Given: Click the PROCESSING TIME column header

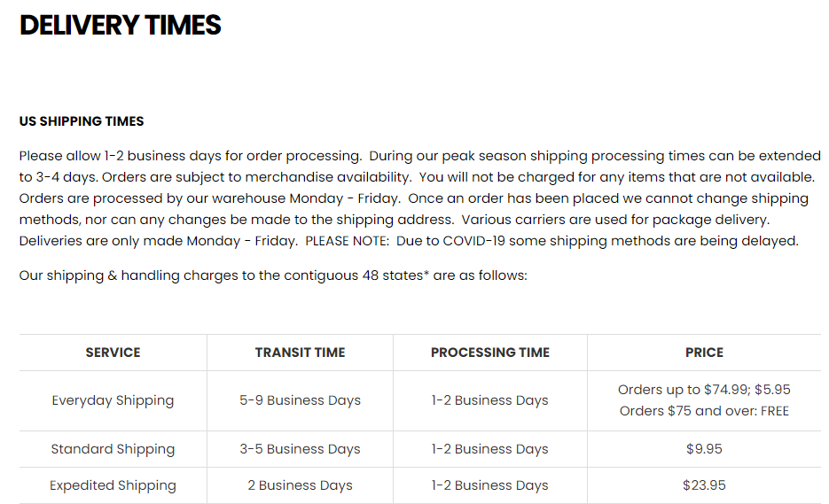Looking at the screenshot, I should pos(490,353).
